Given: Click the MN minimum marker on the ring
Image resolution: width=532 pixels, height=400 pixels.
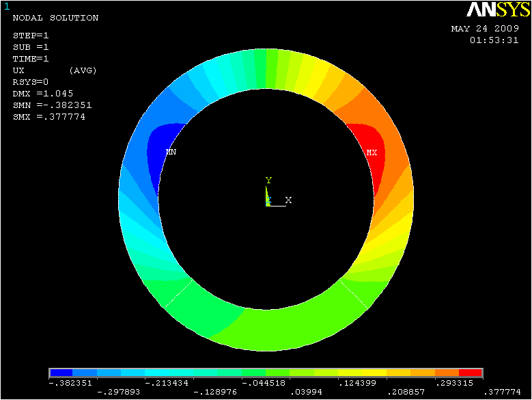Looking at the screenshot, I should [171, 152].
